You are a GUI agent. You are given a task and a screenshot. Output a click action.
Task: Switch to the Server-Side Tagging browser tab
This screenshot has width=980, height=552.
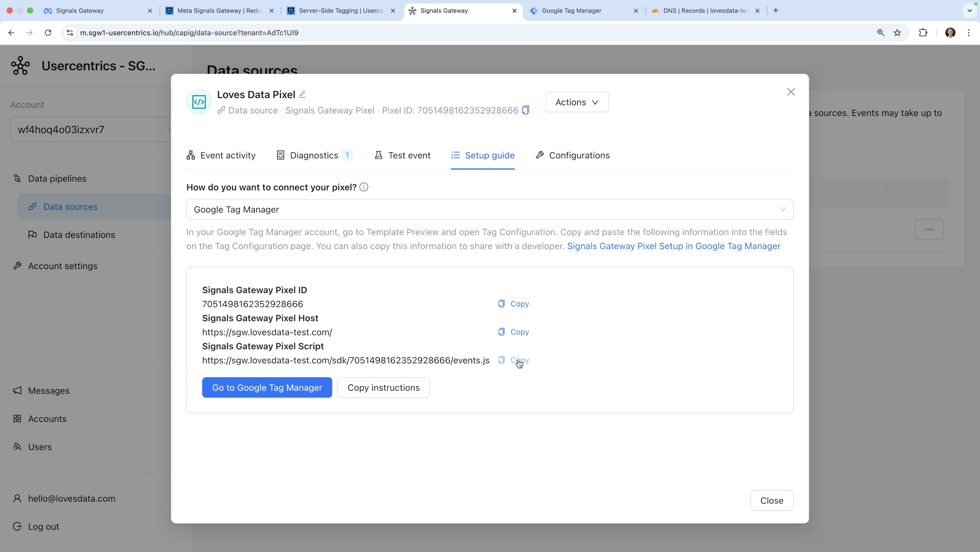341,11
